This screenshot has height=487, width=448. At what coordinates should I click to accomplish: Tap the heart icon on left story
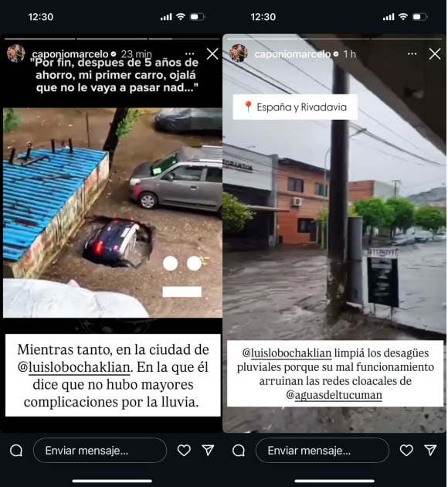[x=184, y=450]
